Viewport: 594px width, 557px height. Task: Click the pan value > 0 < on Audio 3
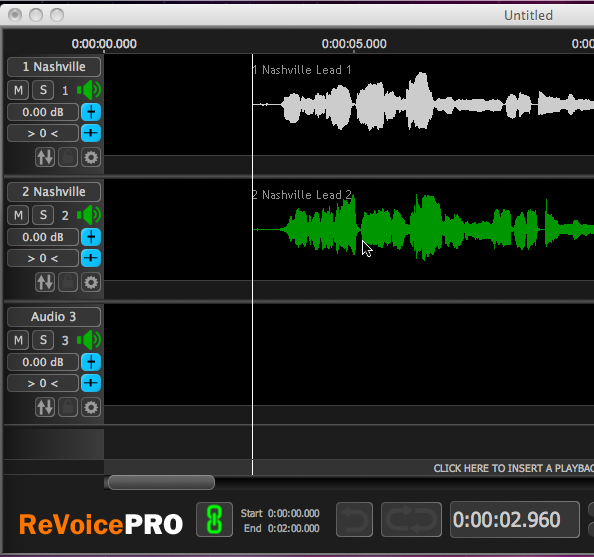(x=43, y=383)
